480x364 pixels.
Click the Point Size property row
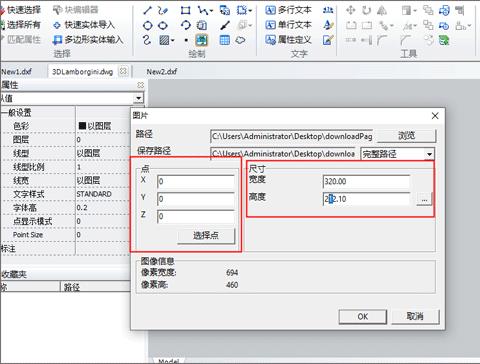pos(66,235)
